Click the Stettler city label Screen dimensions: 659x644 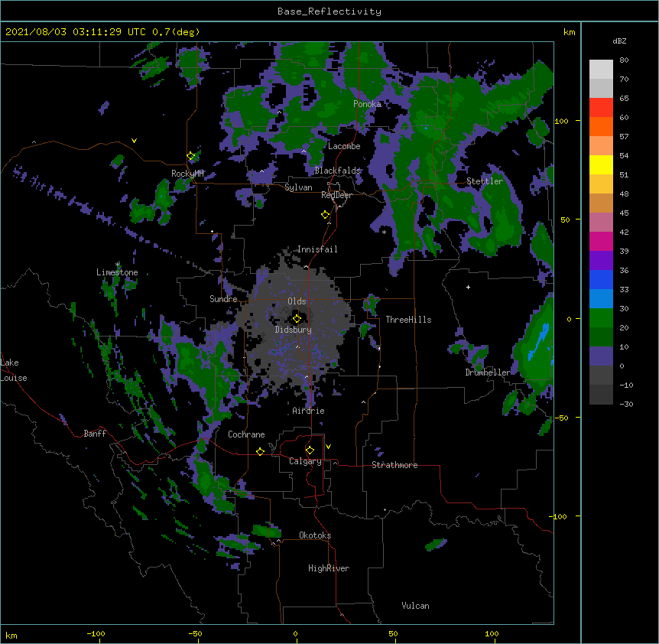pyautogui.click(x=485, y=181)
